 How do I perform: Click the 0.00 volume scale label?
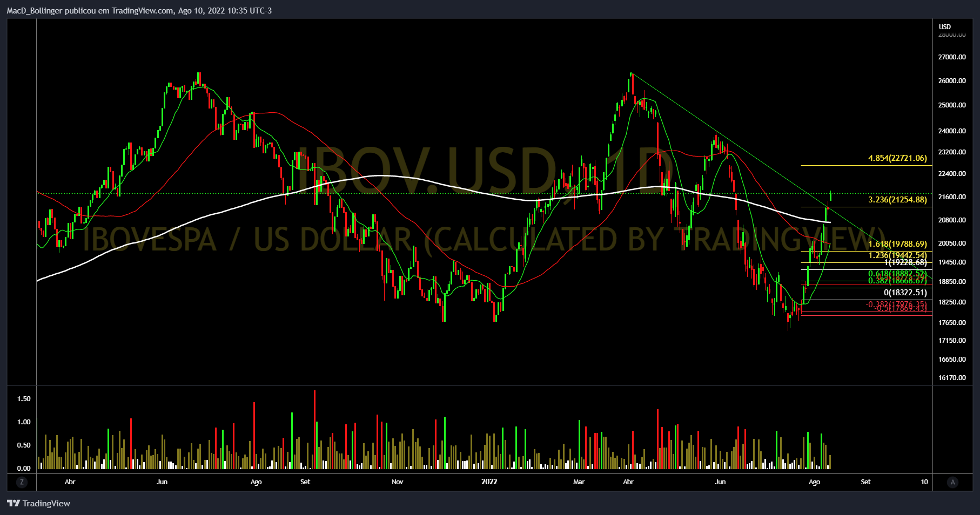pos(24,469)
